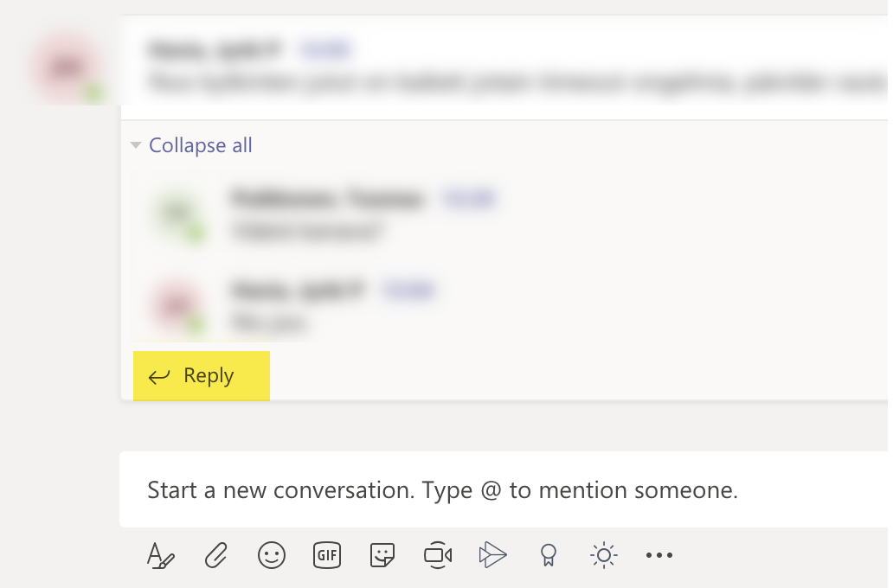The width and height of the screenshot is (893, 588).
Task: Open the Format text options
Action: [x=161, y=555]
